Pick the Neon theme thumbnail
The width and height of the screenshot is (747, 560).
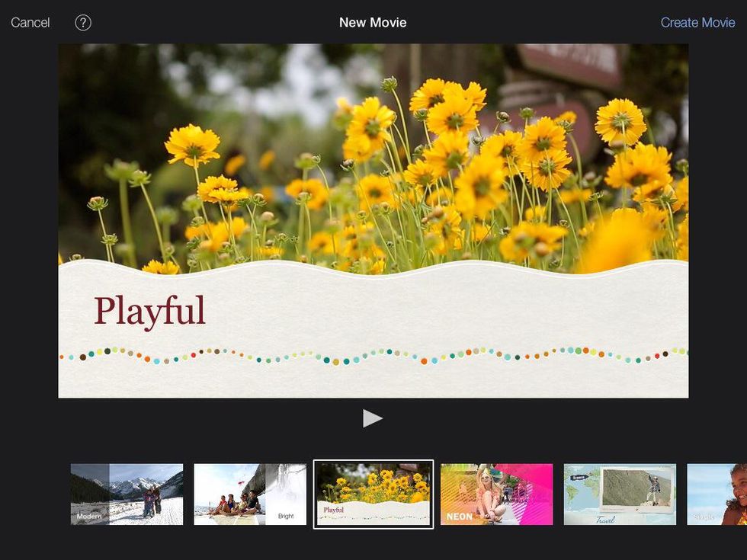point(496,494)
